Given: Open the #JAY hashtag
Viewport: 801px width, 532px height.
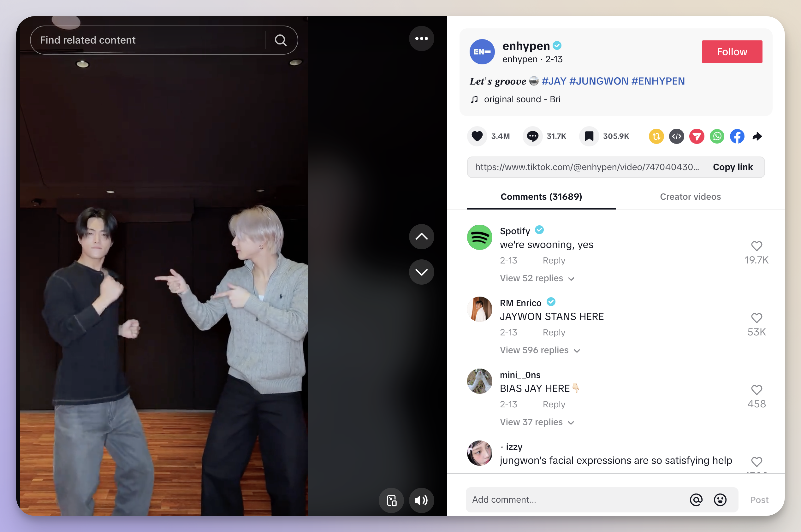Looking at the screenshot, I should pos(554,81).
